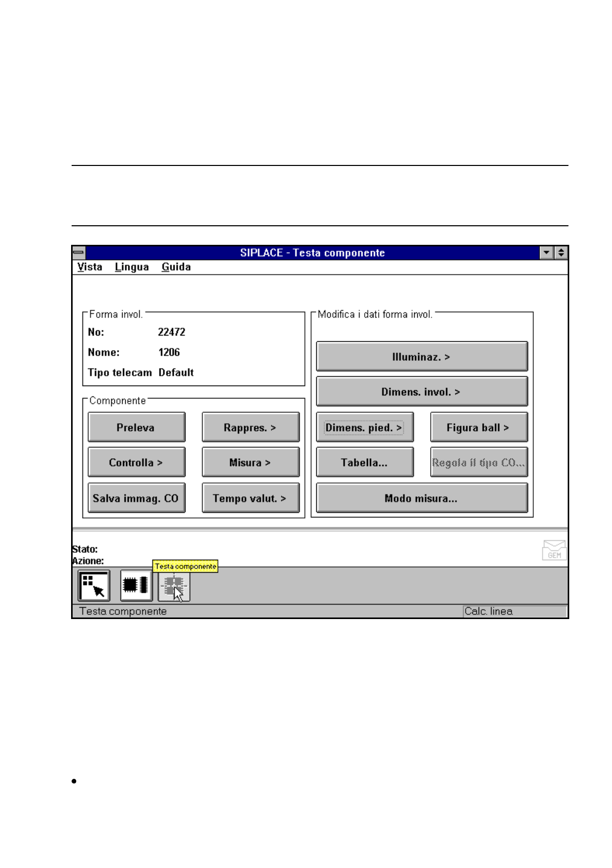Expand the Tempo valut. submenu button
Screen dimensions: 612x868
(250, 498)
